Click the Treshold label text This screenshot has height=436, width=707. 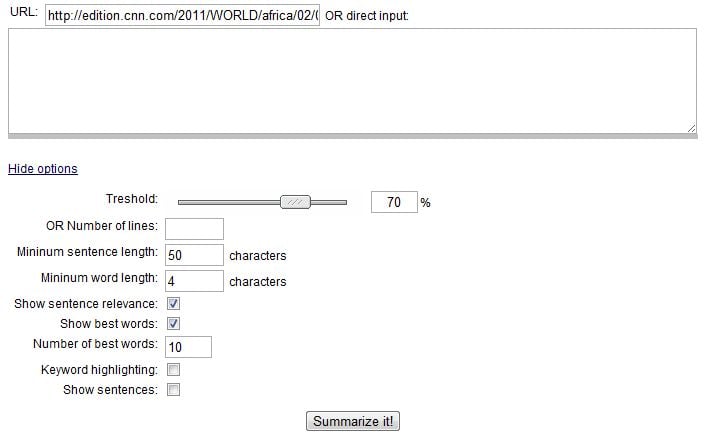coord(131,199)
